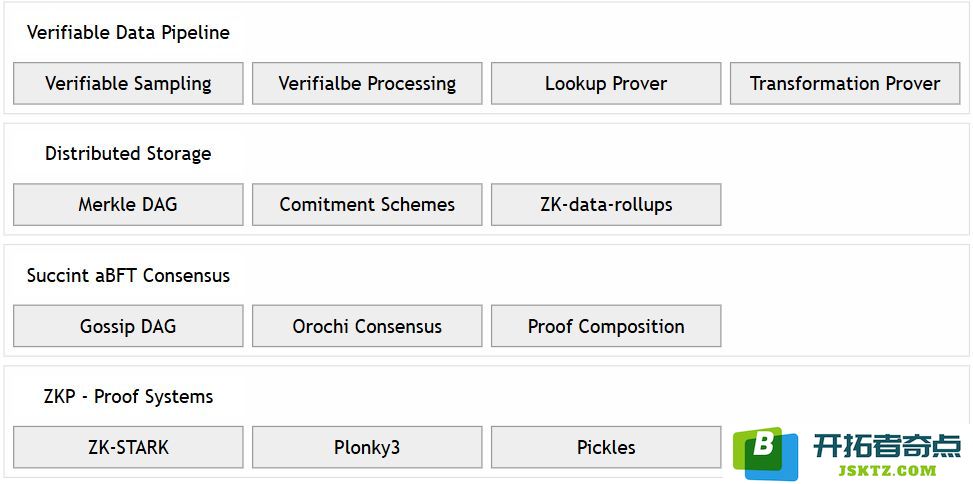Click the Chinese logo text beside B icon
Screen dimensions: 973x484
click(887, 446)
